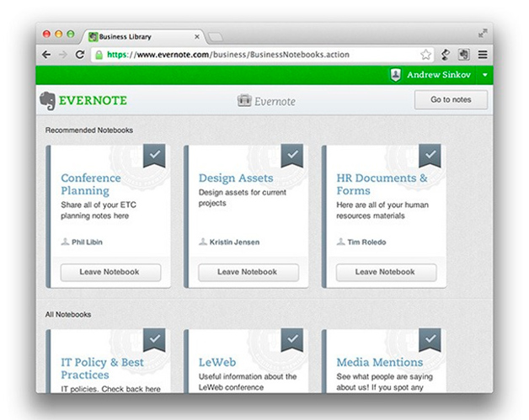Viewport: 529px width, 420px height.
Task: Close the Business Library tab
Action: pos(197,37)
